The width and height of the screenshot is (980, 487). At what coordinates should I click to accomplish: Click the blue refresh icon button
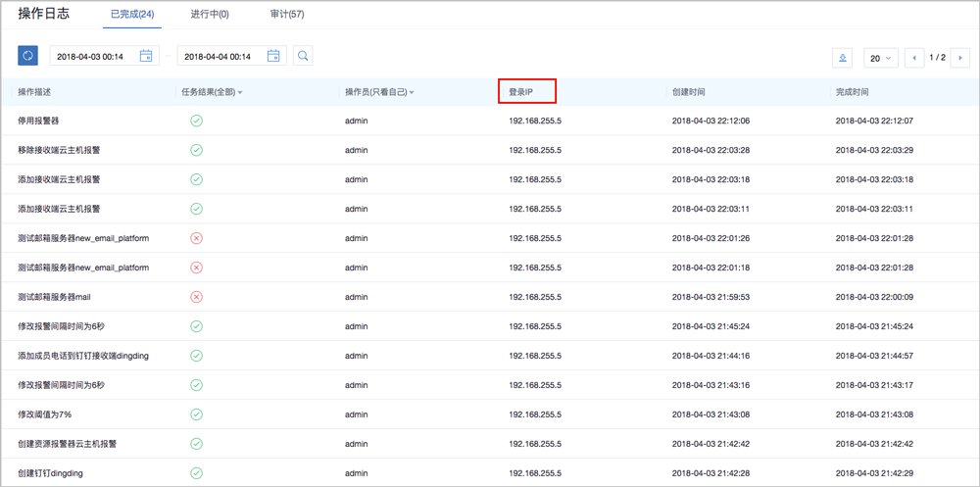coord(27,56)
